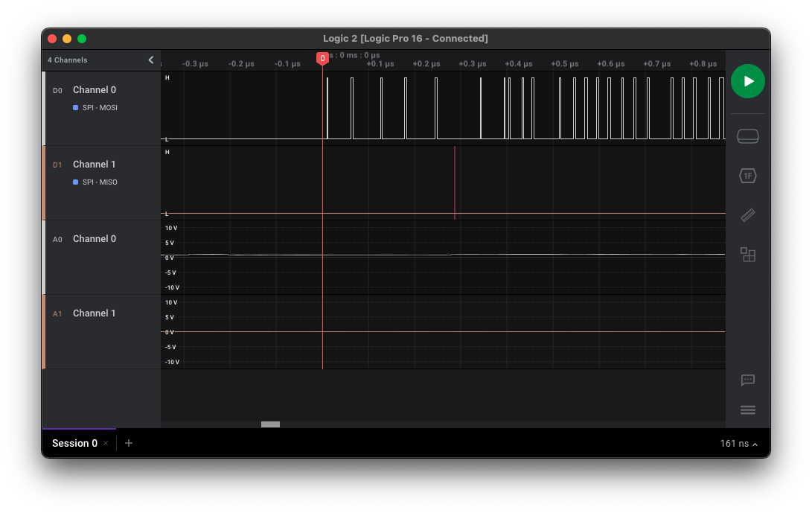Select the D1 Channel 1 label
Screen dimensions: 812x513
(95, 165)
